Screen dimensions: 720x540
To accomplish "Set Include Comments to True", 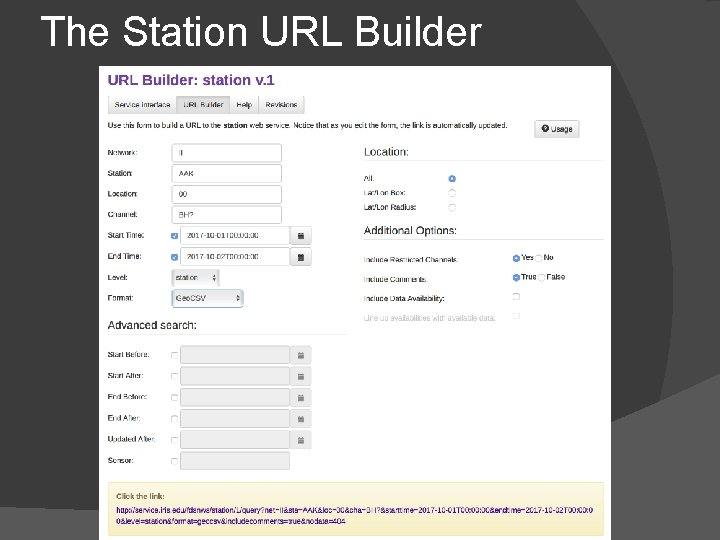I will [516, 277].
